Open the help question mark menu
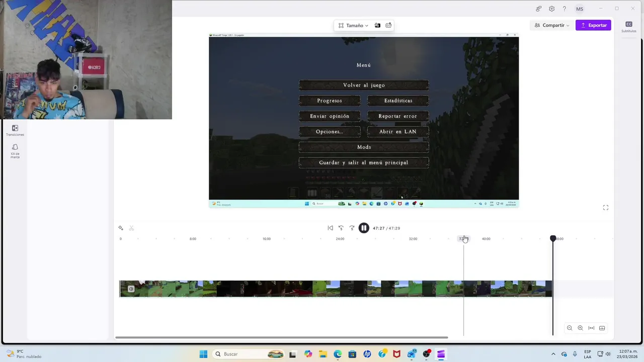Image resolution: width=644 pixels, height=362 pixels. (x=565, y=9)
